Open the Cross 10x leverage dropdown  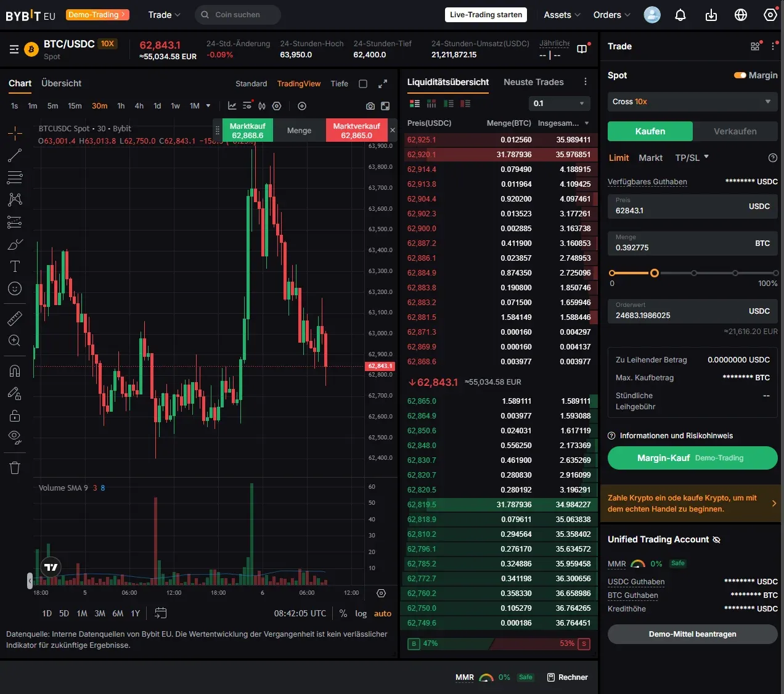coord(692,102)
